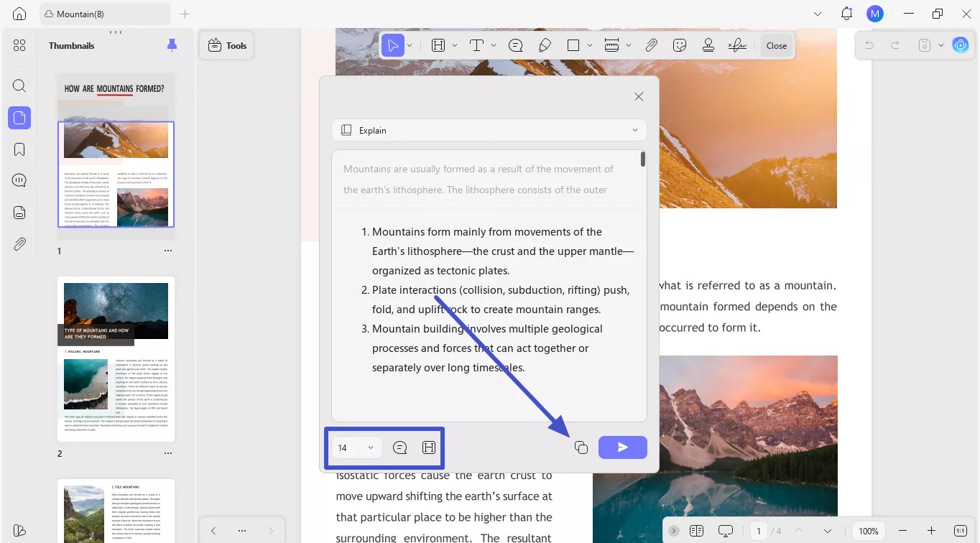Viewport: 980px width, 543px height.
Task: Go to the previous page arrow
Action: (798, 531)
